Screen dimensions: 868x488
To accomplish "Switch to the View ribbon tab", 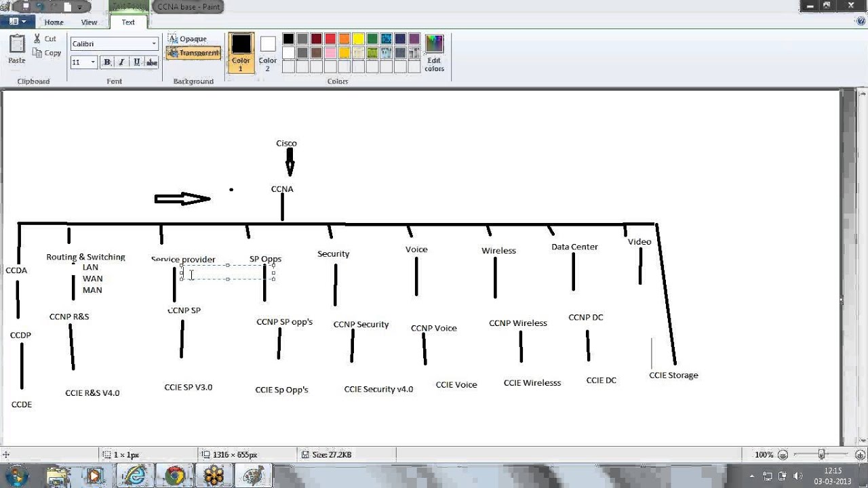I will point(89,22).
